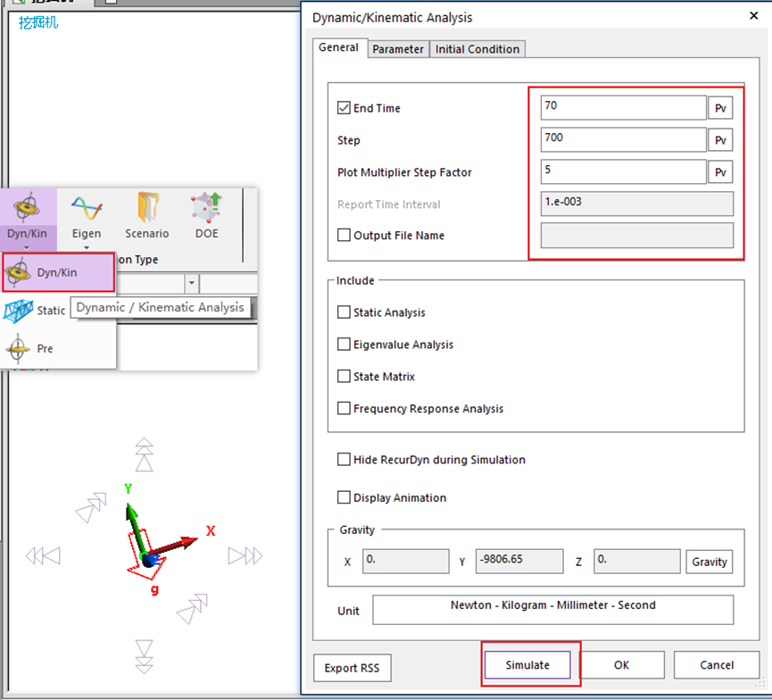Cancel the analysis dialog
This screenshot has height=700, width=772.
[x=717, y=665]
